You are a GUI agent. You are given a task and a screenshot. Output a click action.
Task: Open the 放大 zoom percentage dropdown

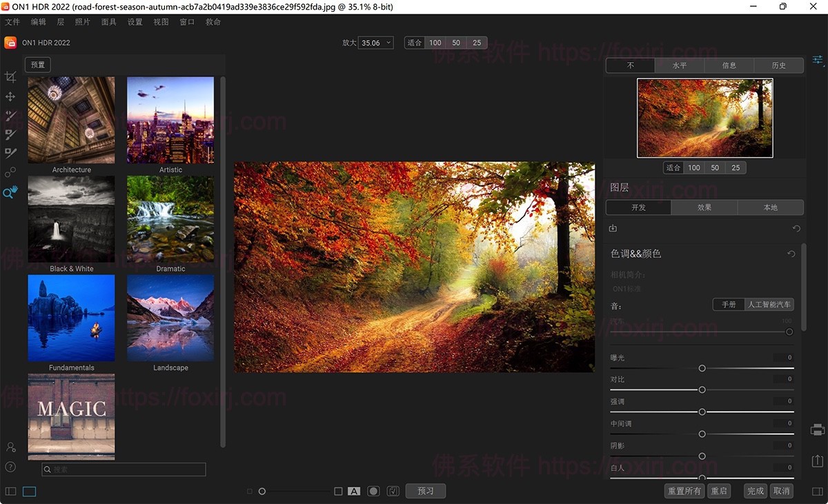point(375,43)
